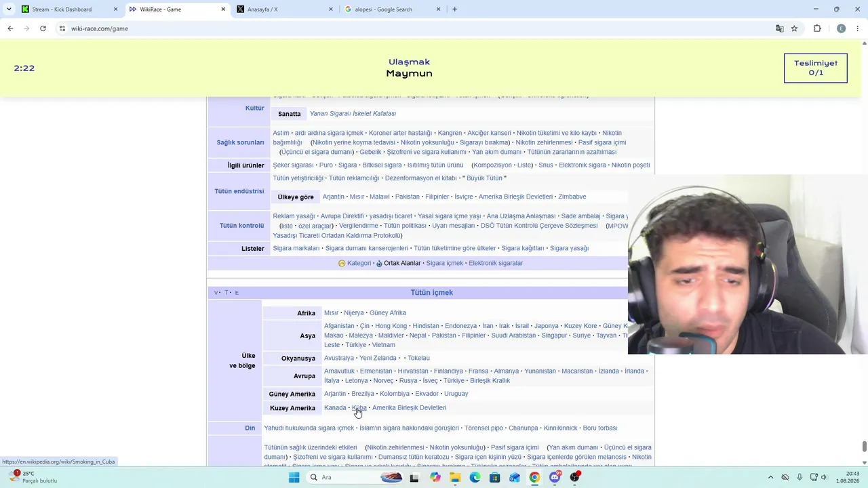
Task: Click the Zimbabve link in Ülkeye göre row
Action: click(x=572, y=197)
